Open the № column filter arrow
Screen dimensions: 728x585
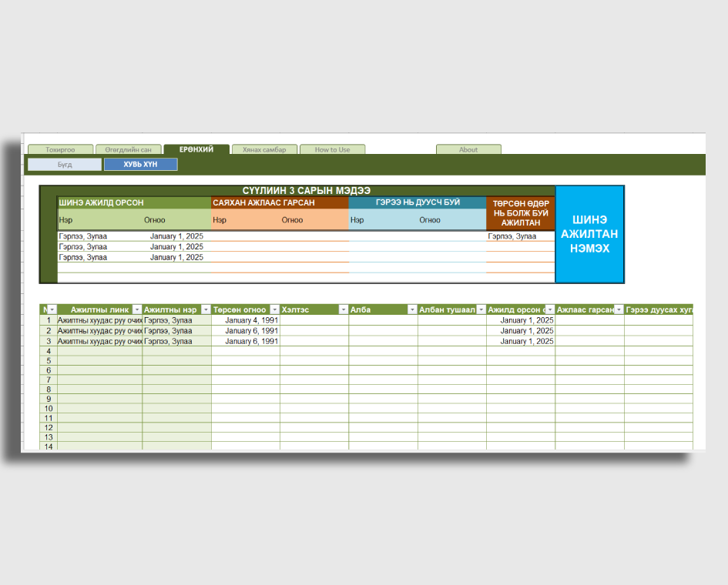click(52, 309)
